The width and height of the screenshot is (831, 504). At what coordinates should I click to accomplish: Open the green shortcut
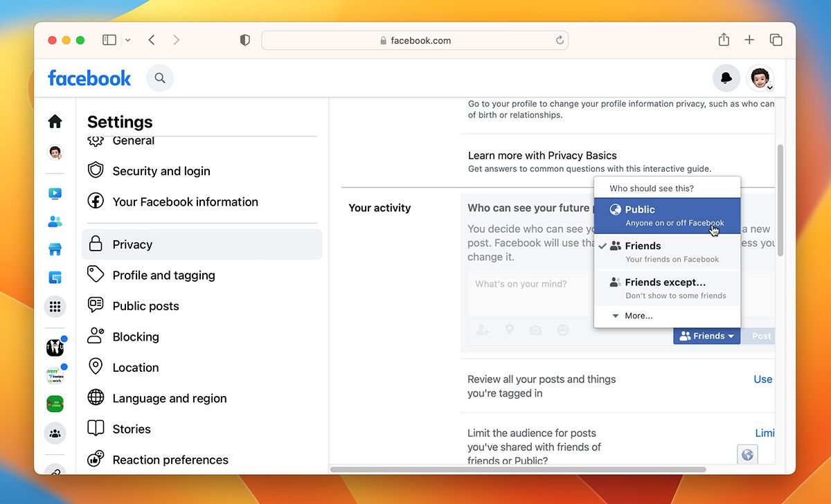pos(55,404)
